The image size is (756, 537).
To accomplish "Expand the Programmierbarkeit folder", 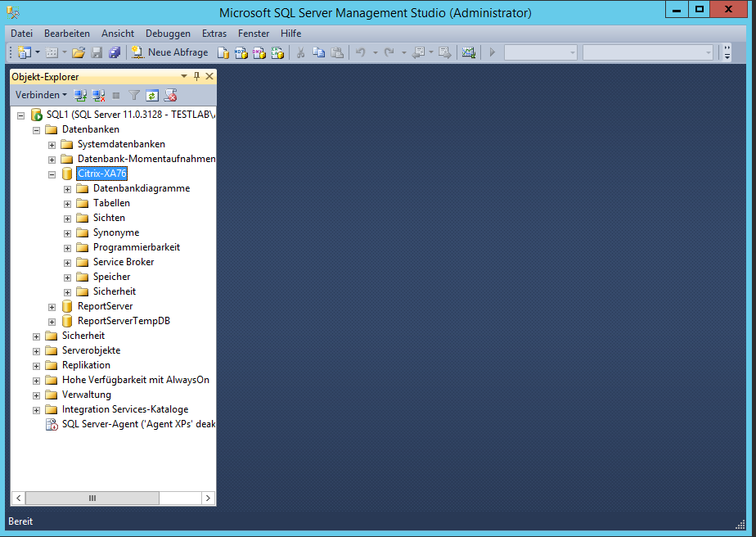I will click(67, 248).
